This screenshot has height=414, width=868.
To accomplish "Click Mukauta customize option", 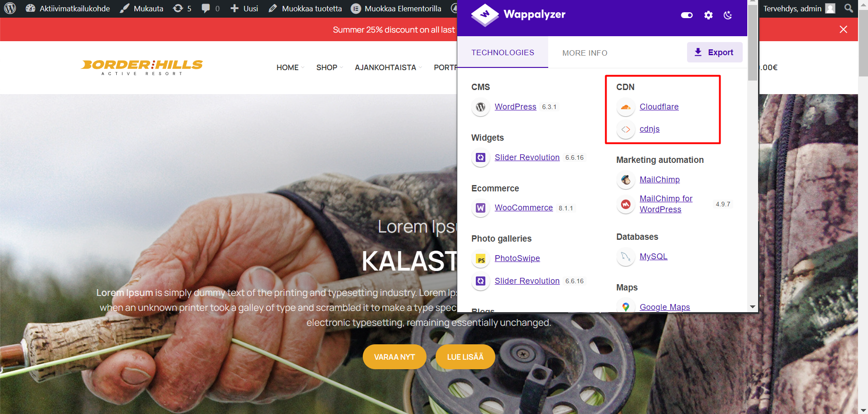I will click(x=142, y=9).
